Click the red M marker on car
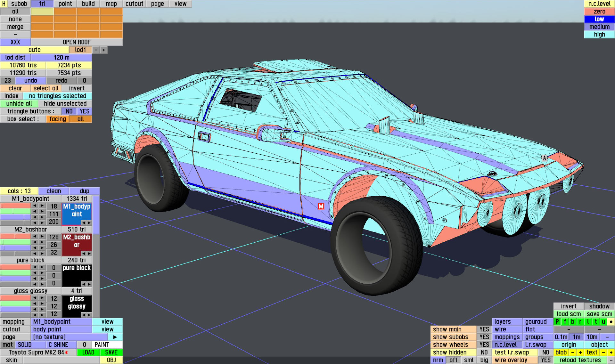Screen dimensions: 615x364 coord(321,206)
